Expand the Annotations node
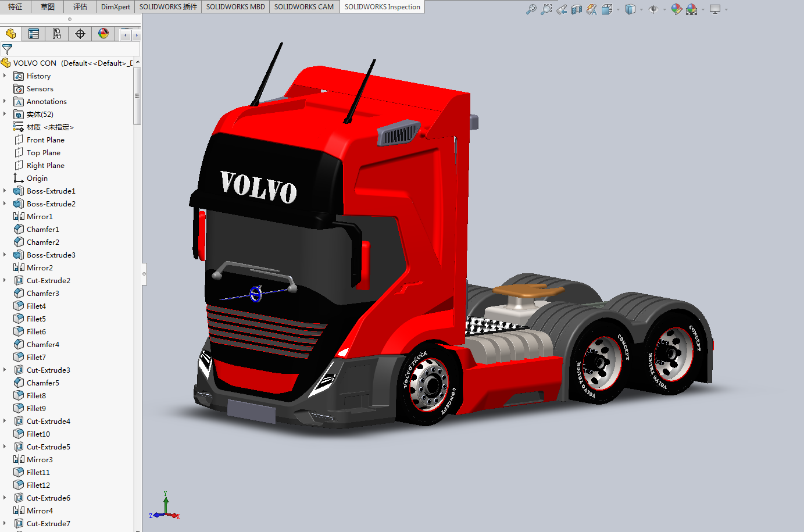Image resolution: width=804 pixels, height=532 pixels. [5, 101]
